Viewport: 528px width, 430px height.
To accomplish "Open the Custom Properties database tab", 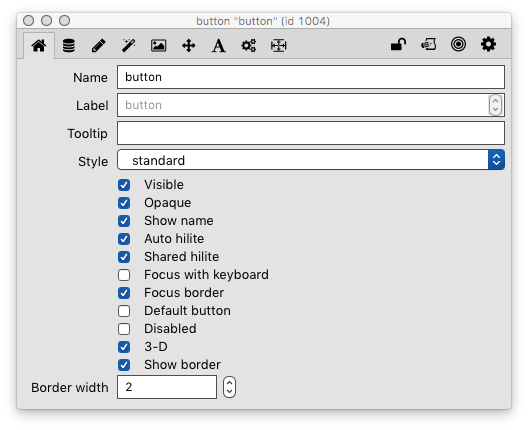I will 69,45.
